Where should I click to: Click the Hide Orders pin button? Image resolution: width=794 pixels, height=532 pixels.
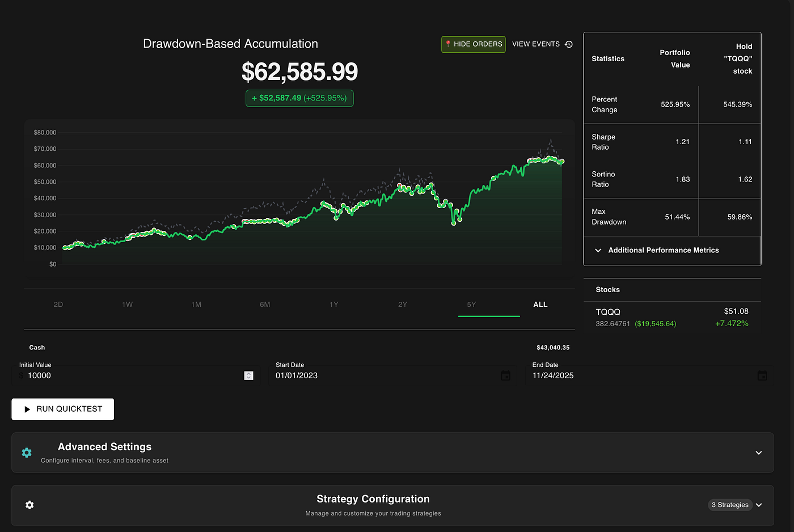point(473,44)
